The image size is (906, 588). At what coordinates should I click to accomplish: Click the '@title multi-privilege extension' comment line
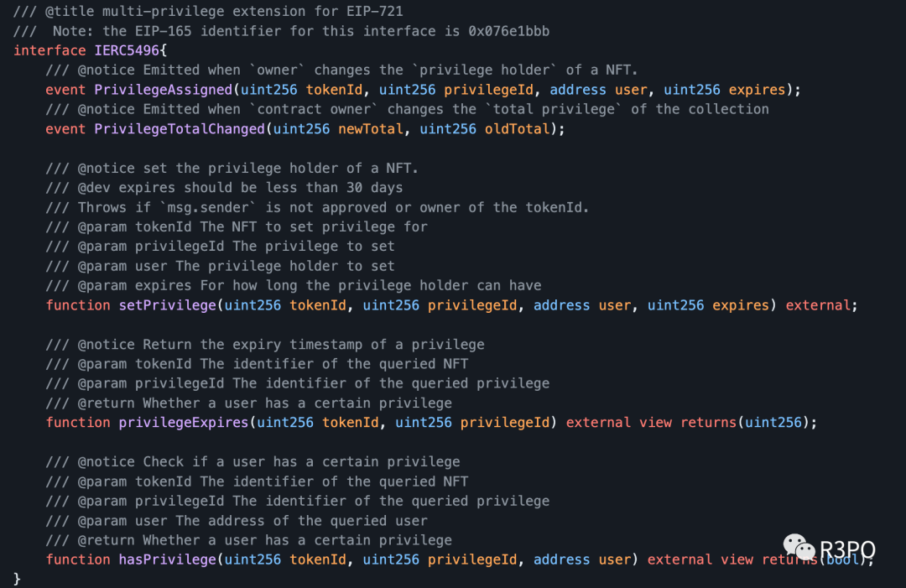[x=208, y=11]
